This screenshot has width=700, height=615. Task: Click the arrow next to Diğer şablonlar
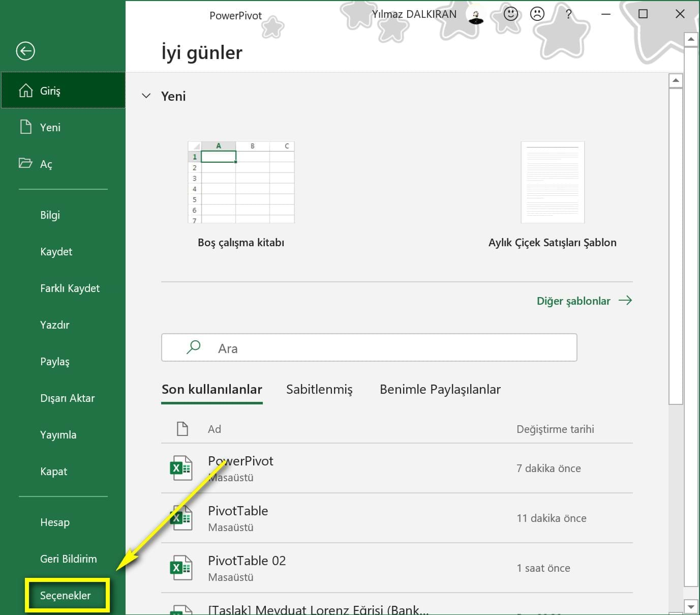pyautogui.click(x=625, y=301)
